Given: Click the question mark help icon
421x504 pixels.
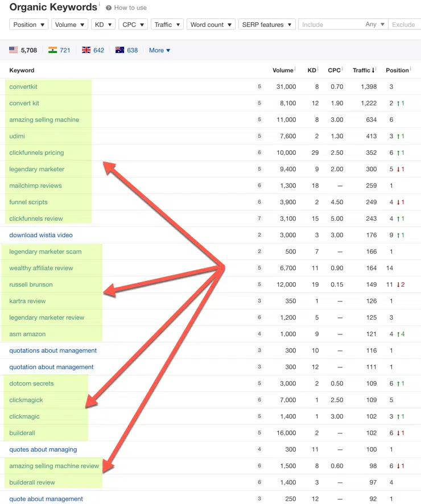Looking at the screenshot, I should click(x=109, y=8).
